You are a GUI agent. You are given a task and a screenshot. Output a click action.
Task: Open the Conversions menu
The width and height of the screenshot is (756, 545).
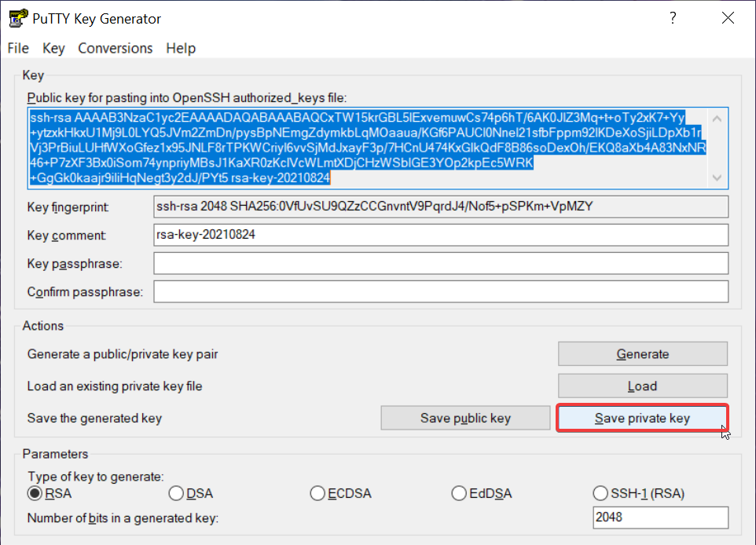(116, 49)
